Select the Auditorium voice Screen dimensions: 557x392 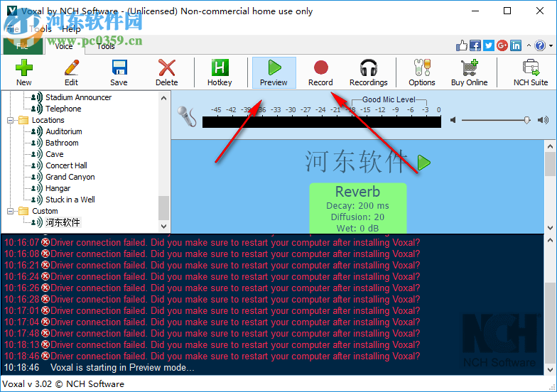pyautogui.click(x=64, y=131)
